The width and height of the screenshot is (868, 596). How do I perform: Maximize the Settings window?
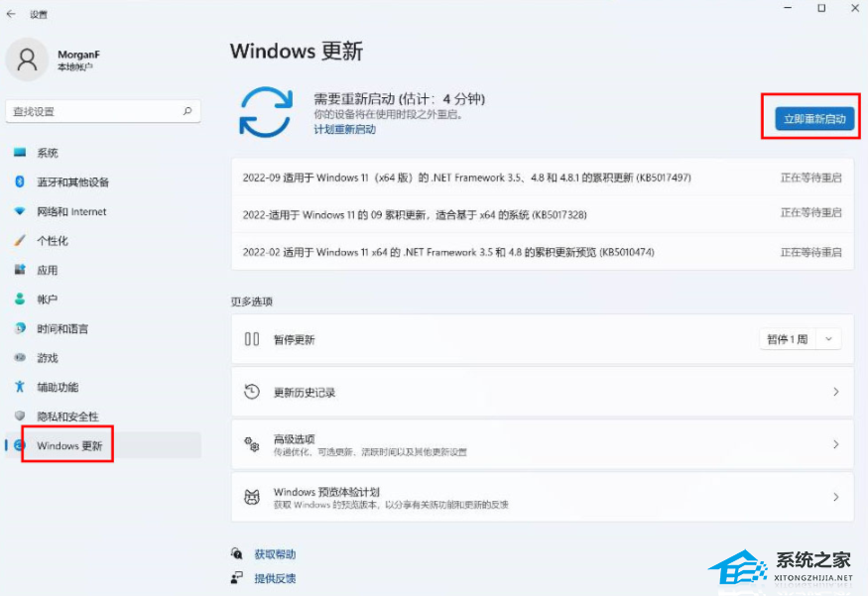pos(821,8)
